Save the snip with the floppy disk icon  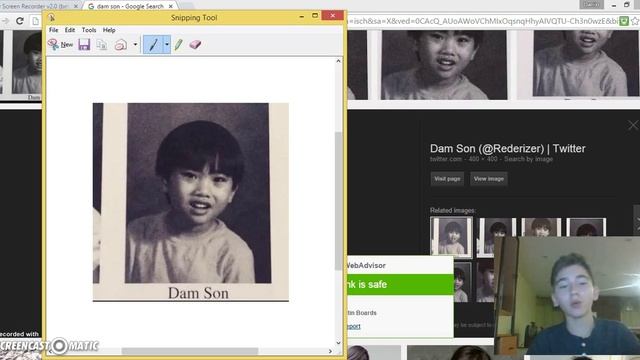pos(84,44)
